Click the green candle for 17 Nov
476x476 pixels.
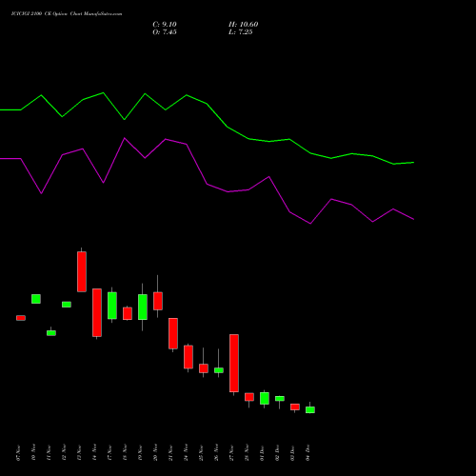[112, 306]
